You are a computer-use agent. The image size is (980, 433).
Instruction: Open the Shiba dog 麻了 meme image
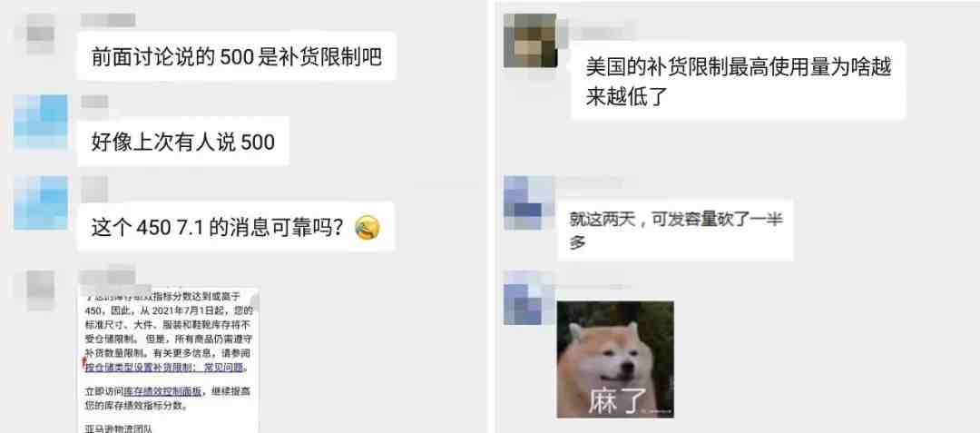(615, 359)
